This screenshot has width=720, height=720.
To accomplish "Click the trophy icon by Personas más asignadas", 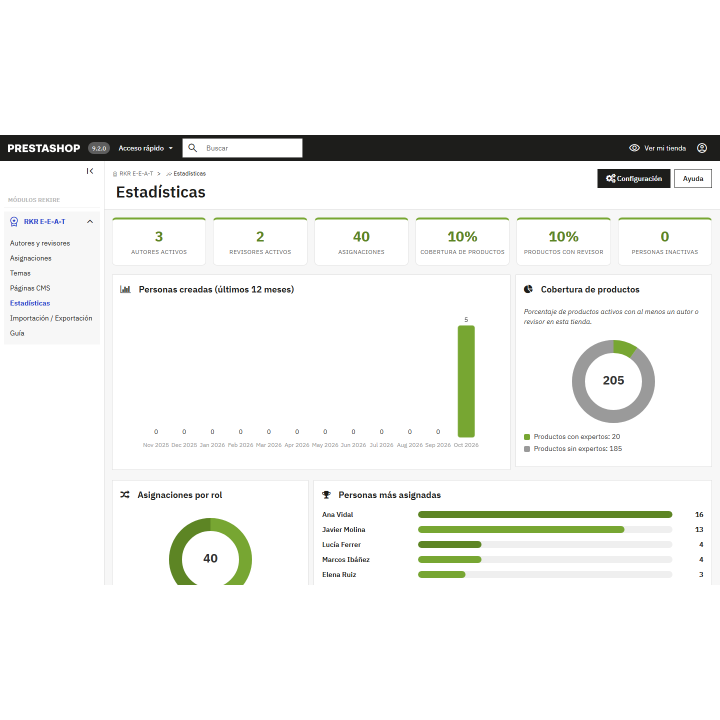I will tap(326, 495).
